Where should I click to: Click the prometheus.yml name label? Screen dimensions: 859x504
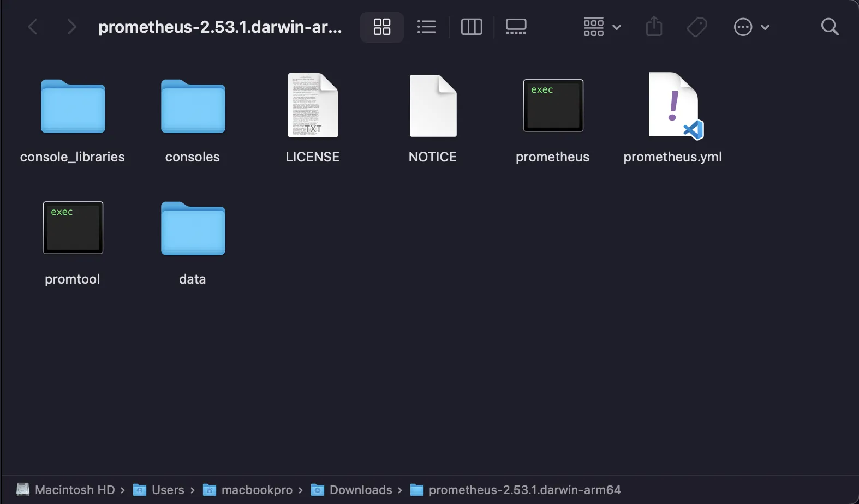coord(673,157)
